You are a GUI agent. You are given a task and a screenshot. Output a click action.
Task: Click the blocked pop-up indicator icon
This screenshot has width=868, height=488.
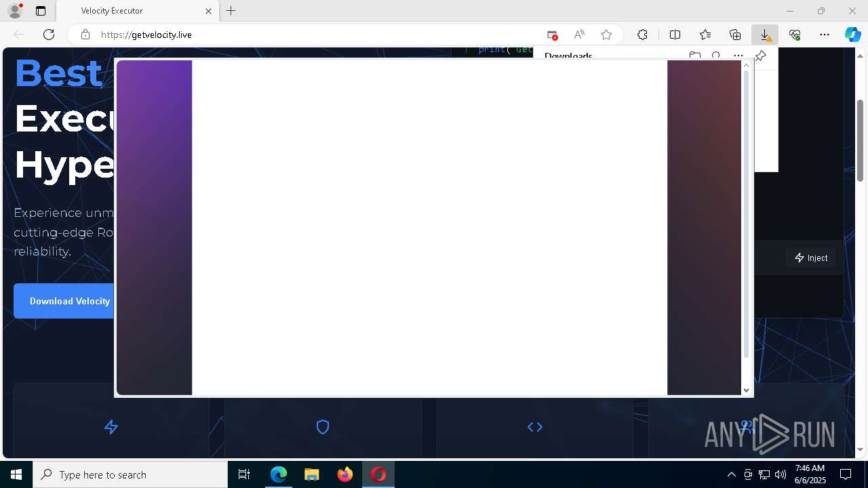[x=552, y=35]
